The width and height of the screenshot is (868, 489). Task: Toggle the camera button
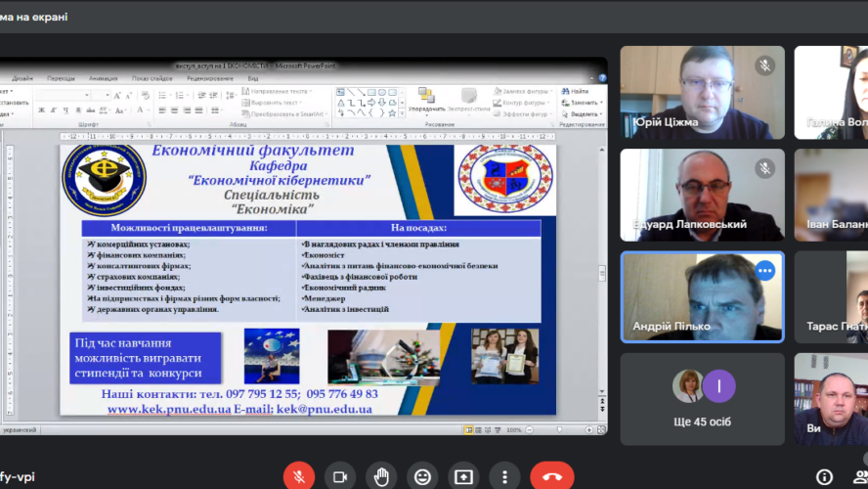(340, 477)
